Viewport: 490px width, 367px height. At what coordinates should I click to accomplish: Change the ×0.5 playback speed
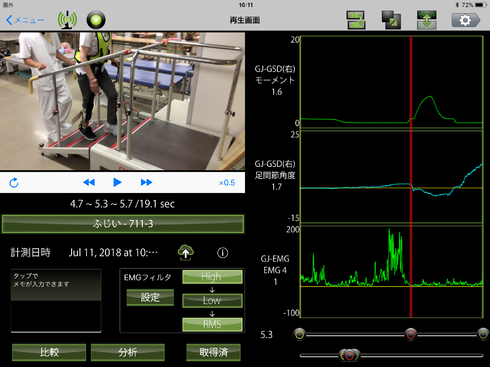pos(227,183)
